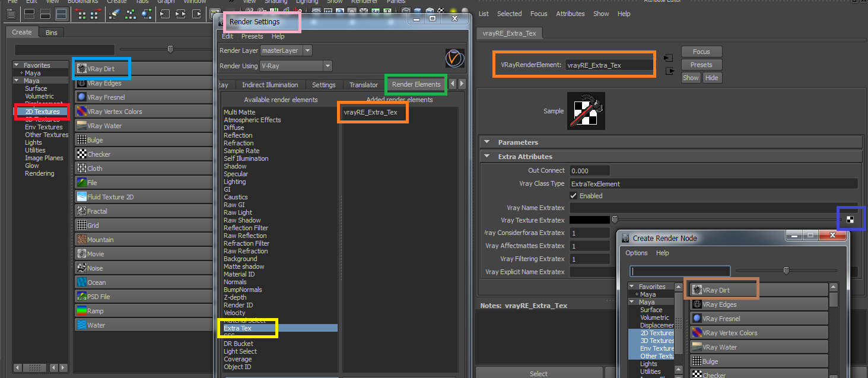This screenshot has height=378, width=868.
Task: Open the Options menu in Create Render Node
Action: pos(637,253)
